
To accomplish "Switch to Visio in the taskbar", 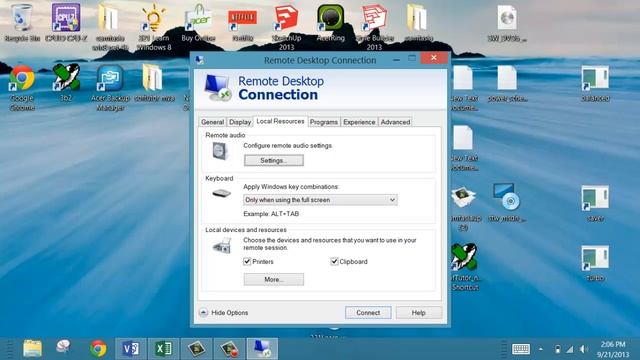I will 131,349.
